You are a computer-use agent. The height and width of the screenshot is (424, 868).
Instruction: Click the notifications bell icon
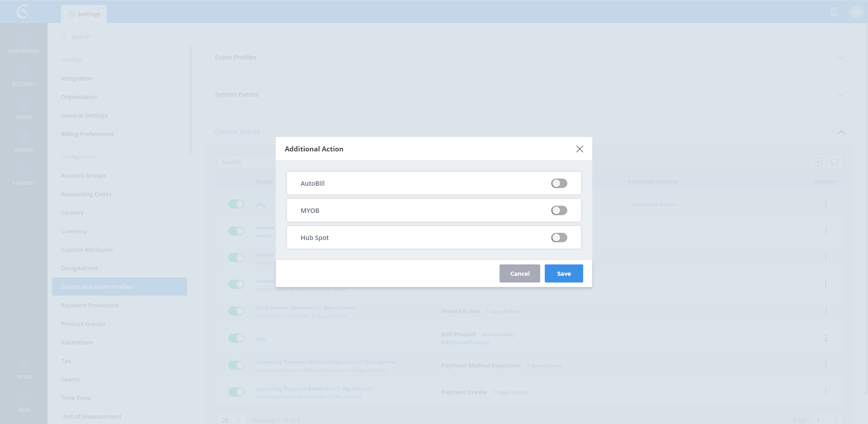(834, 12)
